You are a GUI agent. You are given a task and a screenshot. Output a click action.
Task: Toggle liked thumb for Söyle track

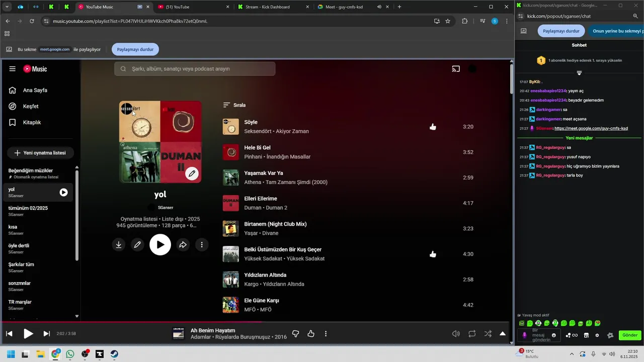click(433, 127)
